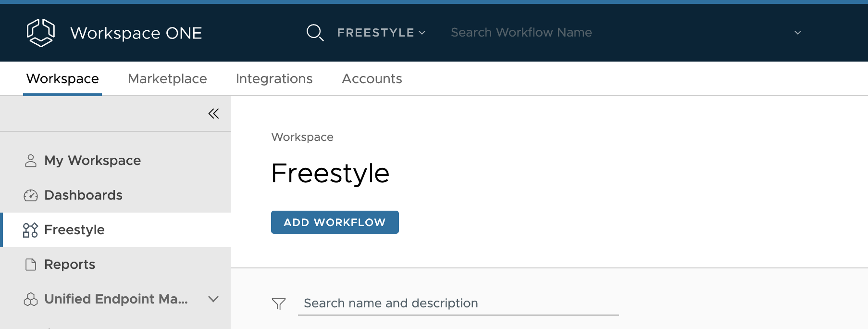Collapse the sidebar with double-chevron icon
This screenshot has width=868, height=329.
[213, 114]
